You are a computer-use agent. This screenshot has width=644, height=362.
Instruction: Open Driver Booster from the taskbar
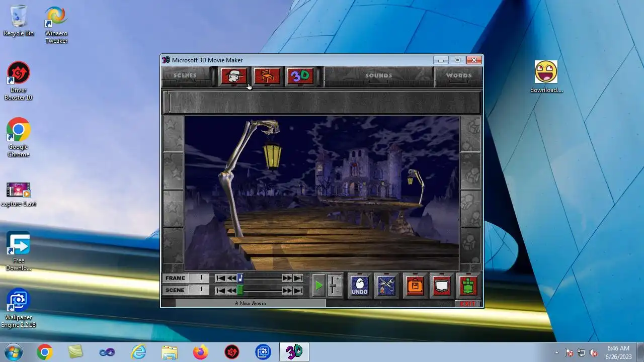[232, 352]
